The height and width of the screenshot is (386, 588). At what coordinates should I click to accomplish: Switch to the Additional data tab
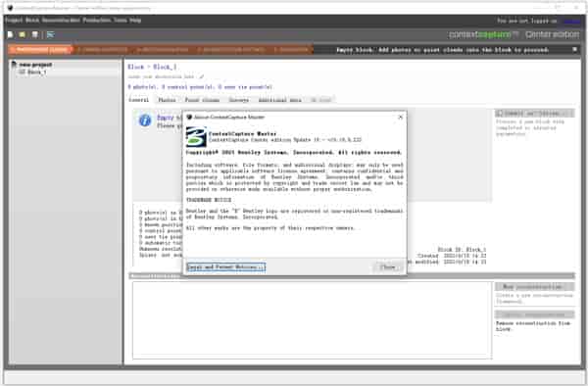click(x=279, y=100)
